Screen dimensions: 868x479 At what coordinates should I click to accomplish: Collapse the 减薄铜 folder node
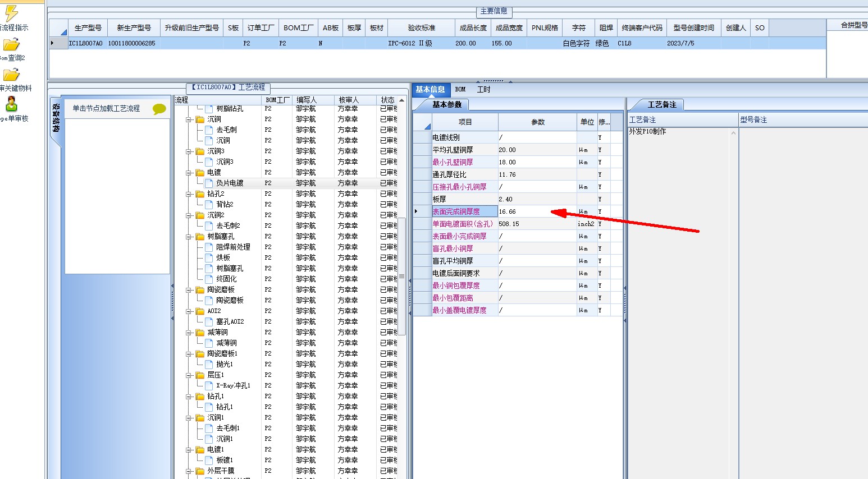[189, 333]
